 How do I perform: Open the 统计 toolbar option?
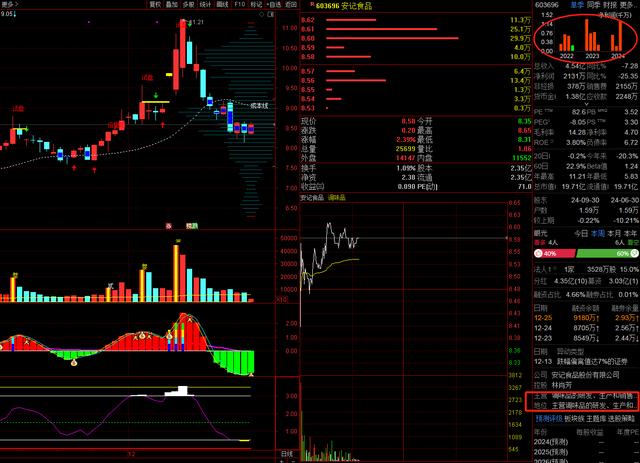pos(205,4)
